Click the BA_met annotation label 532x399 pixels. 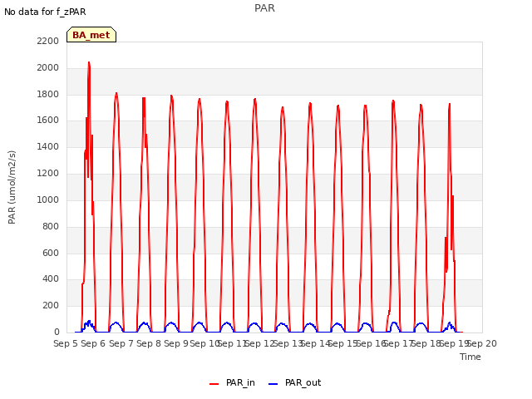coord(91,35)
